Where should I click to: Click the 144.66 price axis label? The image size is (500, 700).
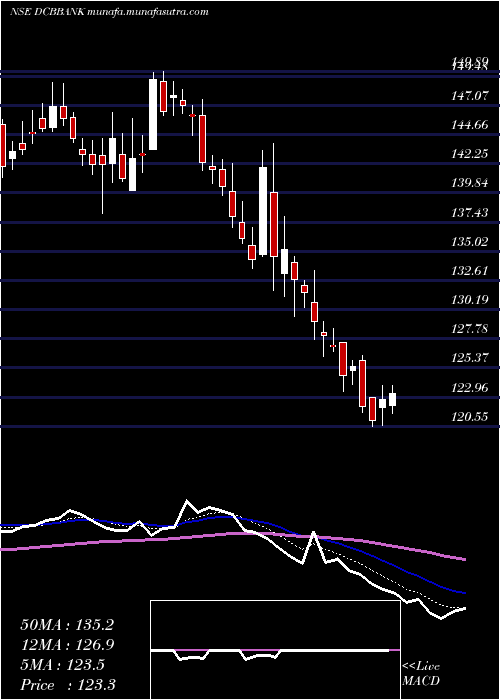point(469,125)
